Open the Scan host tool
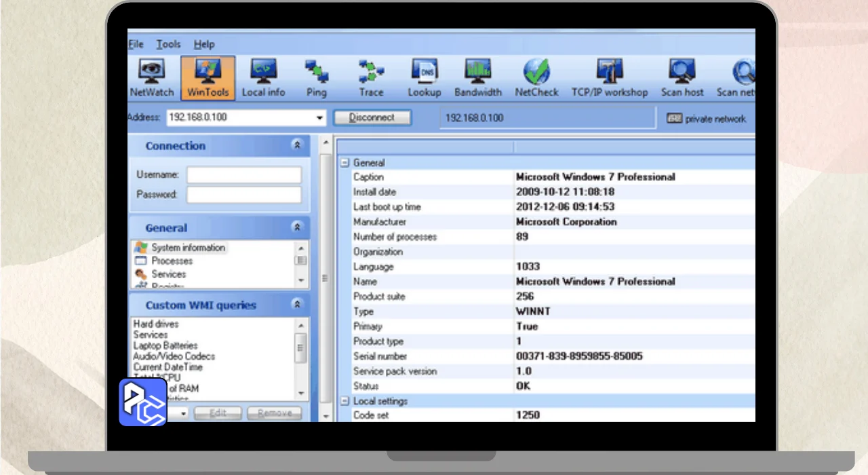Screen dimensions: 868x475 [x=682, y=78]
